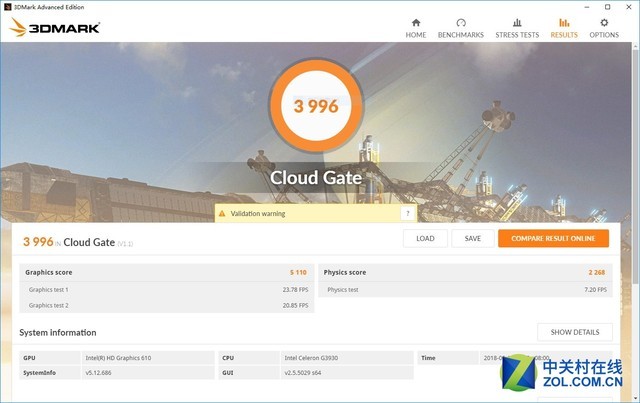The width and height of the screenshot is (640, 403).
Task: Click the Physics test row label
Action: pos(343,289)
